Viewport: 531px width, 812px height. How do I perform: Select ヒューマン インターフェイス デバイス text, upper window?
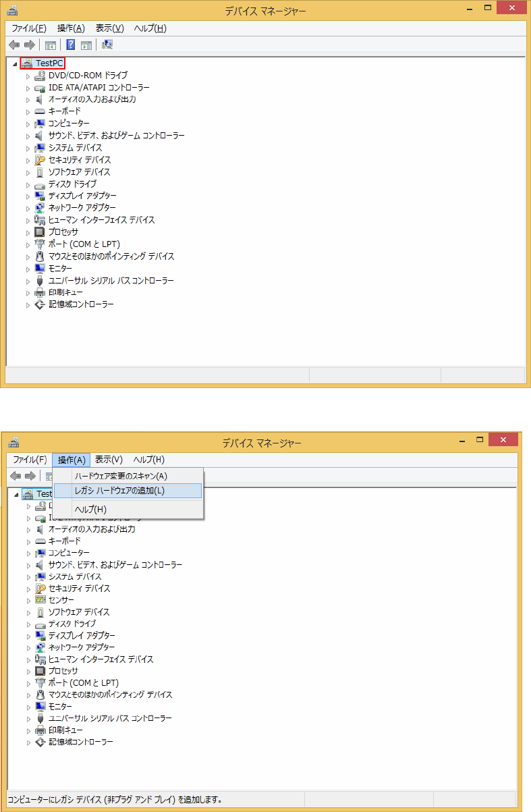pos(101,220)
